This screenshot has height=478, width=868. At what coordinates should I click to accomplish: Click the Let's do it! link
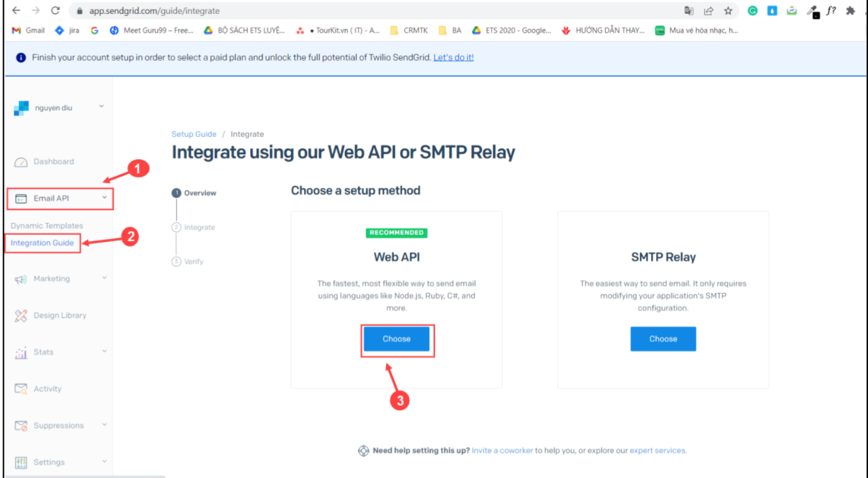coord(453,57)
